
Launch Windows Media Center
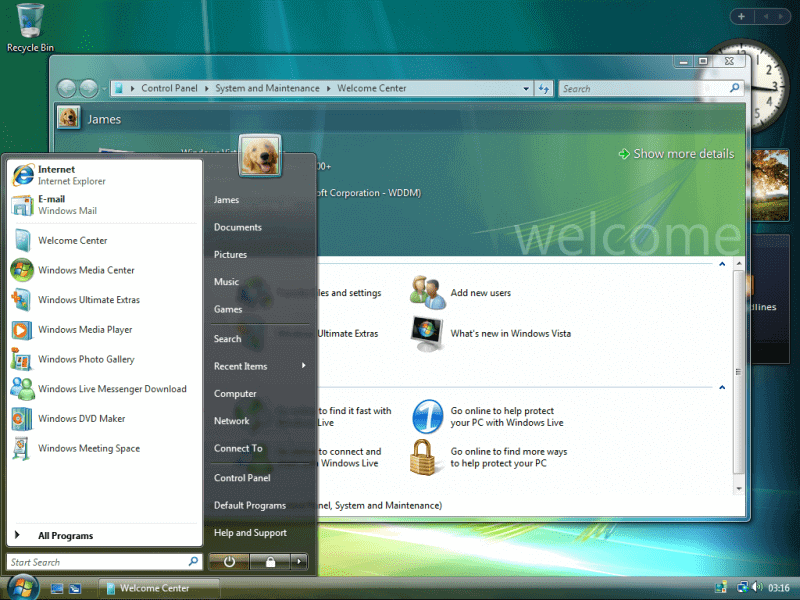pyautogui.click(x=105, y=270)
